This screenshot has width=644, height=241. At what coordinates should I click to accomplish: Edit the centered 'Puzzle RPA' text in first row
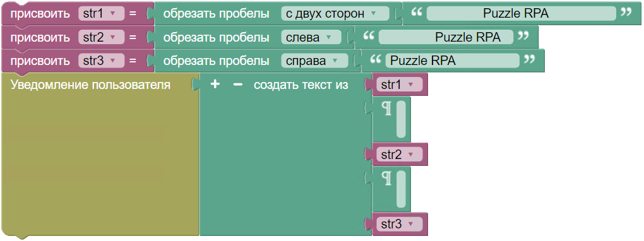pyautogui.click(x=521, y=13)
